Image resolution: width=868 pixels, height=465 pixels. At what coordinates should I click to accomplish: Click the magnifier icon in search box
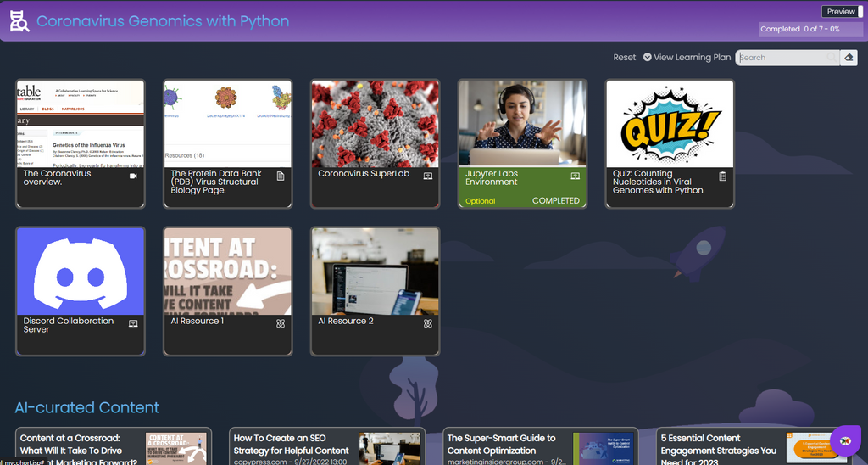(x=832, y=57)
